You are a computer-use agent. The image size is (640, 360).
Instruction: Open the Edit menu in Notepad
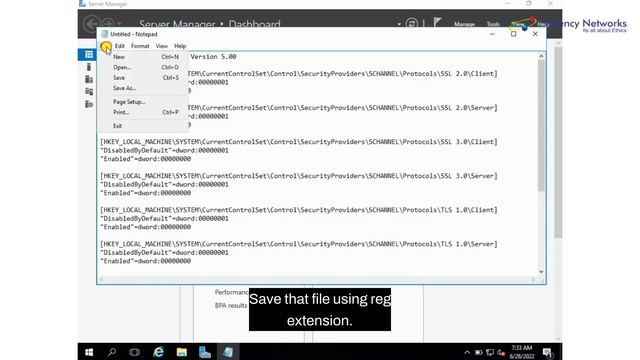(x=120, y=46)
